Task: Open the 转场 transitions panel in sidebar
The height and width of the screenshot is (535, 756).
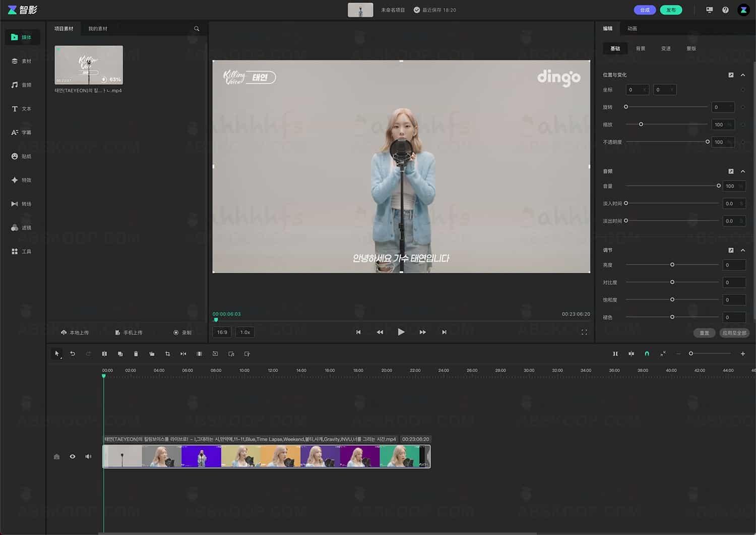Action: tap(22, 204)
